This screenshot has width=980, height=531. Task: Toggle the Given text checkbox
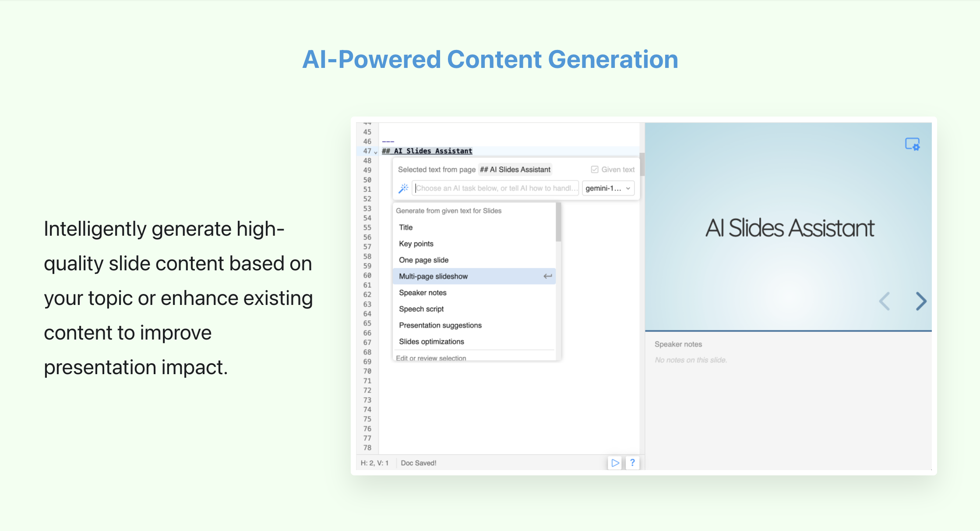(x=595, y=170)
